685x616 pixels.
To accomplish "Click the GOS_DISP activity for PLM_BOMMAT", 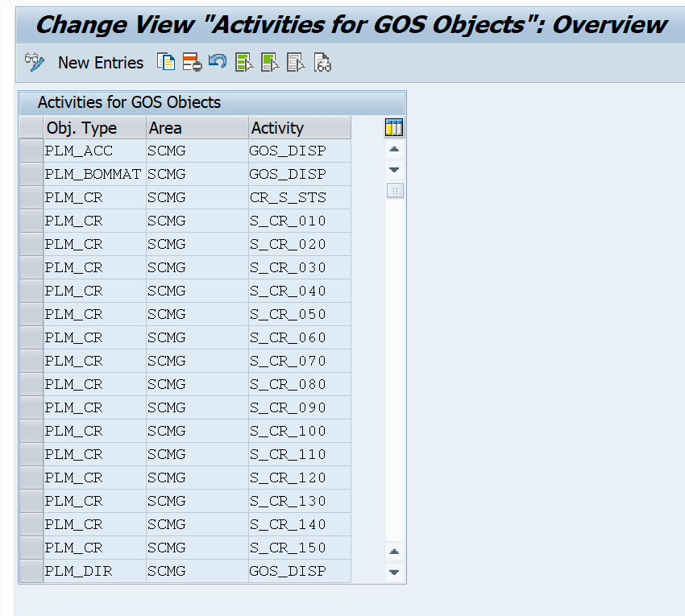I will [x=300, y=174].
